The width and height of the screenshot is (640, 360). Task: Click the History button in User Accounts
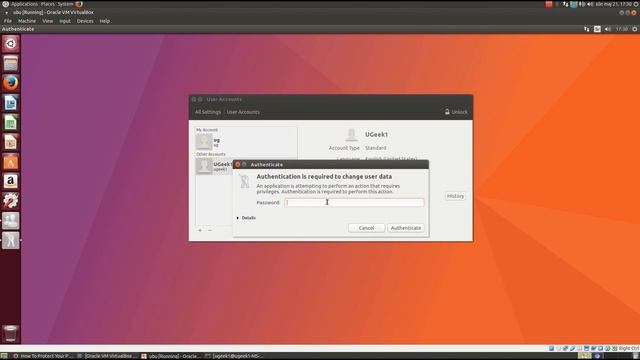click(455, 196)
